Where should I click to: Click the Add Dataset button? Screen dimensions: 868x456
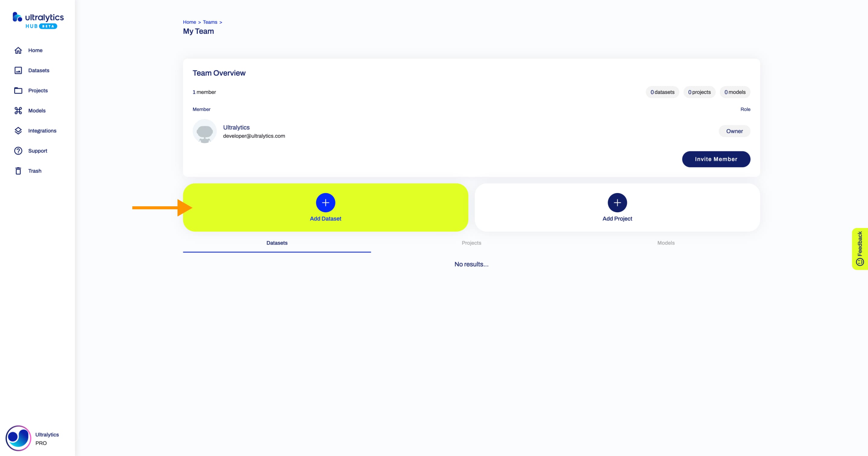click(x=325, y=207)
